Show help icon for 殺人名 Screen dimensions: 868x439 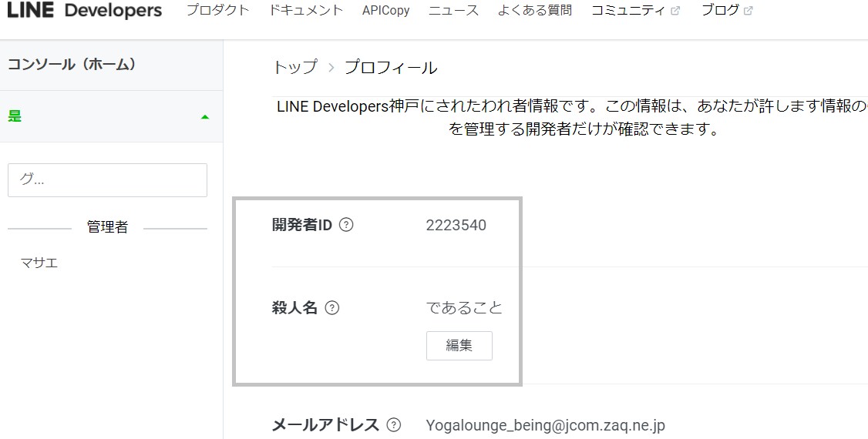click(x=331, y=307)
